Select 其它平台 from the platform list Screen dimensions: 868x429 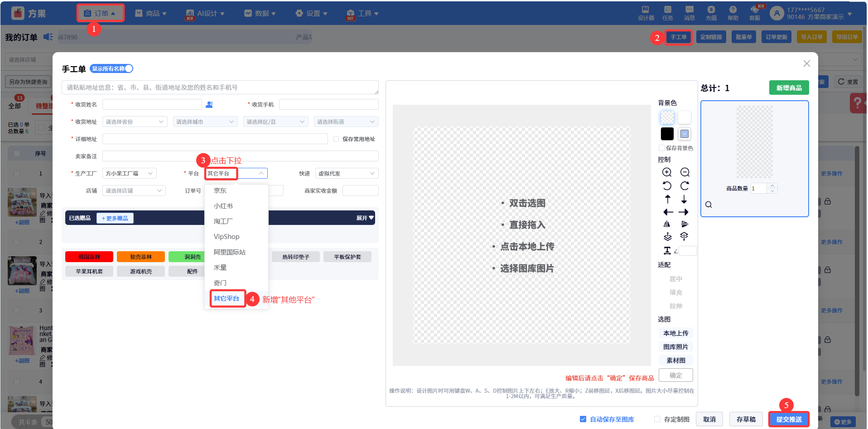(x=236, y=298)
